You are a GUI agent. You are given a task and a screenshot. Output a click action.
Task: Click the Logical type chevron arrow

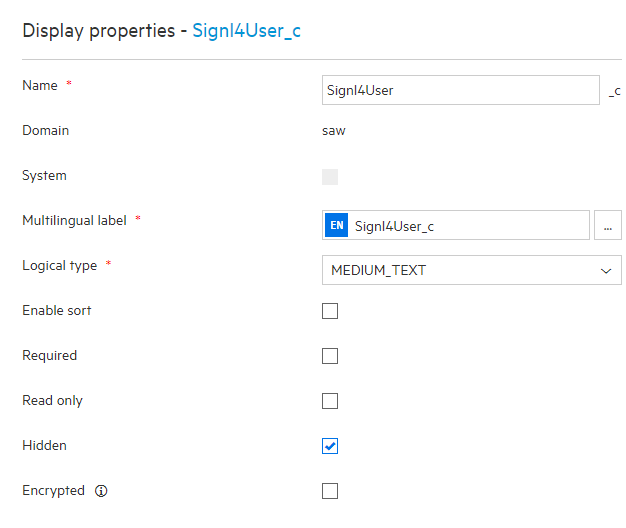click(606, 271)
